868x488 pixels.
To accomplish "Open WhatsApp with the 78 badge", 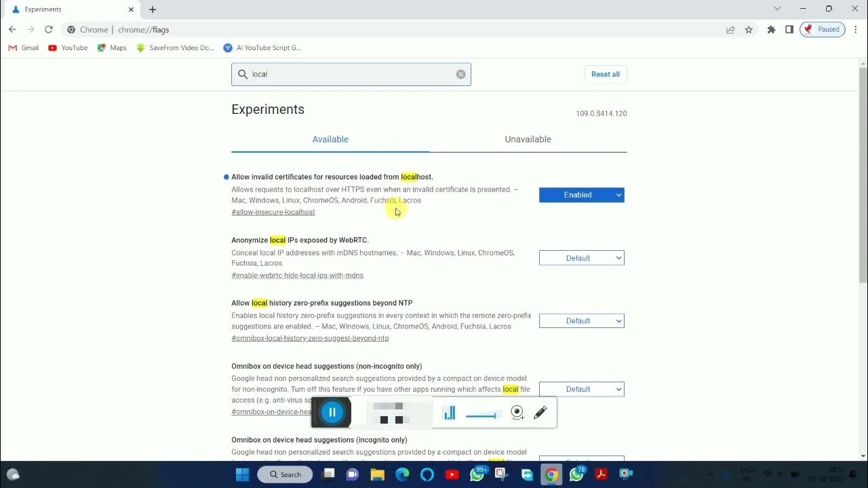I will [x=577, y=474].
